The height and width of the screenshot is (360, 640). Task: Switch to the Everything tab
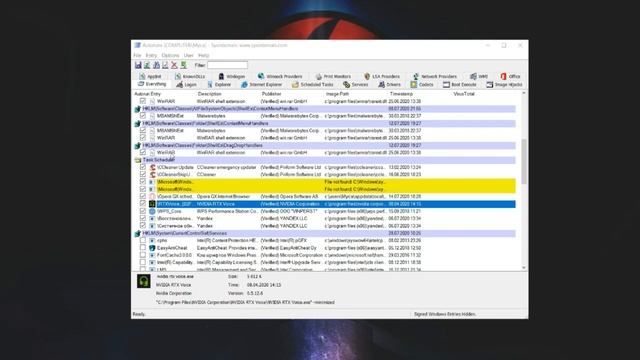[152, 84]
